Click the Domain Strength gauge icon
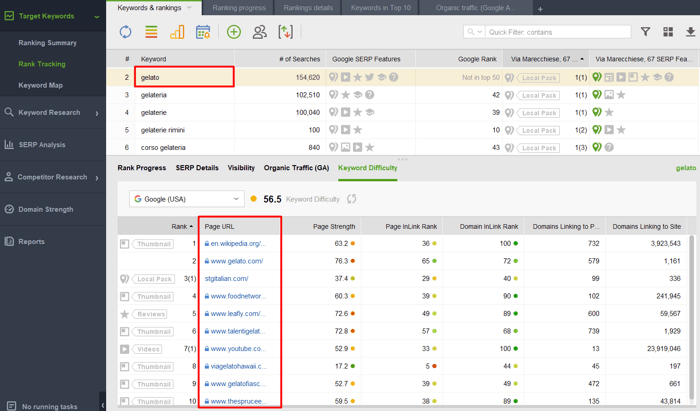This screenshot has height=411, width=700. pos(9,209)
